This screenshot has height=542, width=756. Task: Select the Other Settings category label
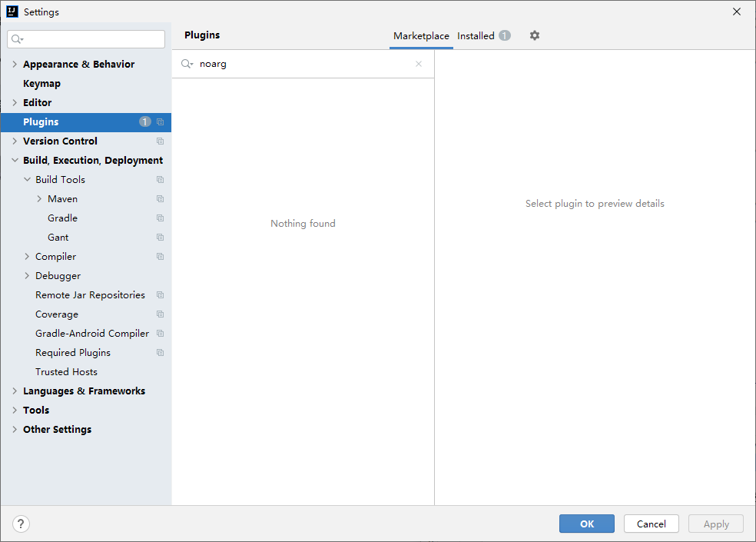[x=57, y=430]
